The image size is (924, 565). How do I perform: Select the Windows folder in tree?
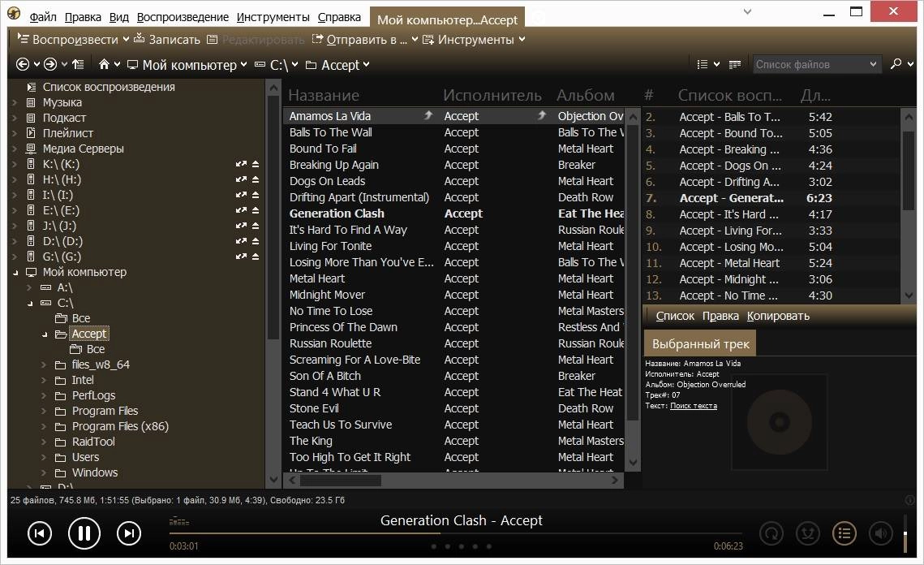point(95,472)
